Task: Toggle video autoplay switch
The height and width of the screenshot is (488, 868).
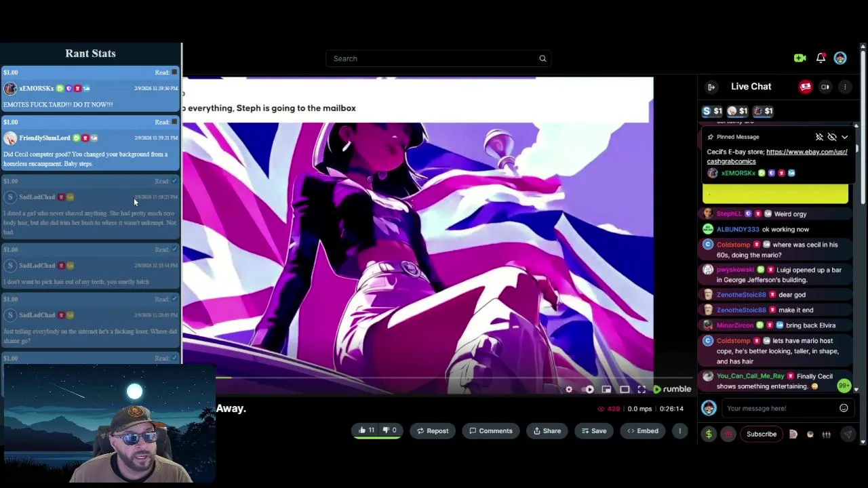Action: click(x=589, y=390)
